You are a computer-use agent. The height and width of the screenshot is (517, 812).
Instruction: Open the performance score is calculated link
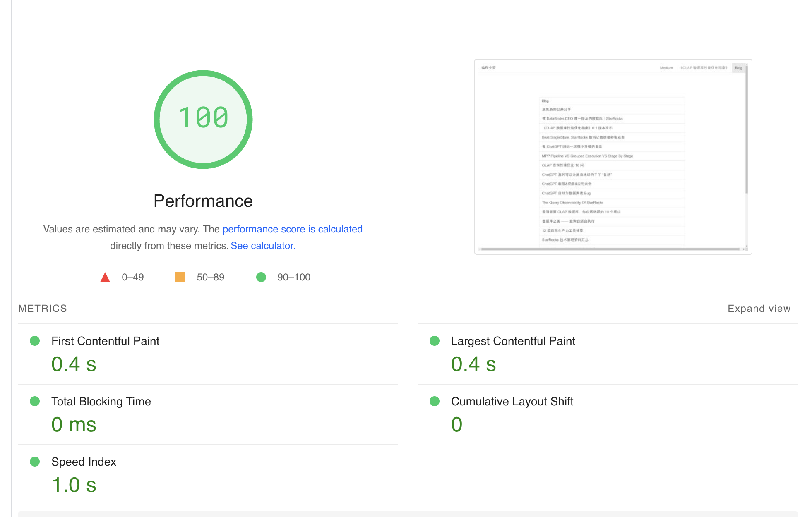pos(293,229)
